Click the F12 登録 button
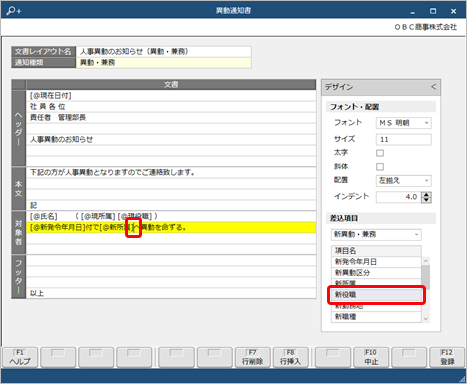The width and height of the screenshot is (467, 384). 447,357
